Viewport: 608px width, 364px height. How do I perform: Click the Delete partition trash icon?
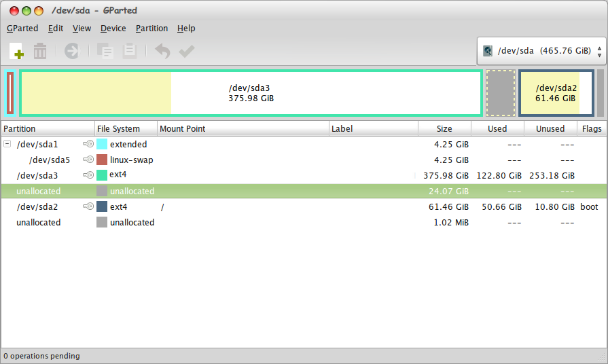click(40, 51)
